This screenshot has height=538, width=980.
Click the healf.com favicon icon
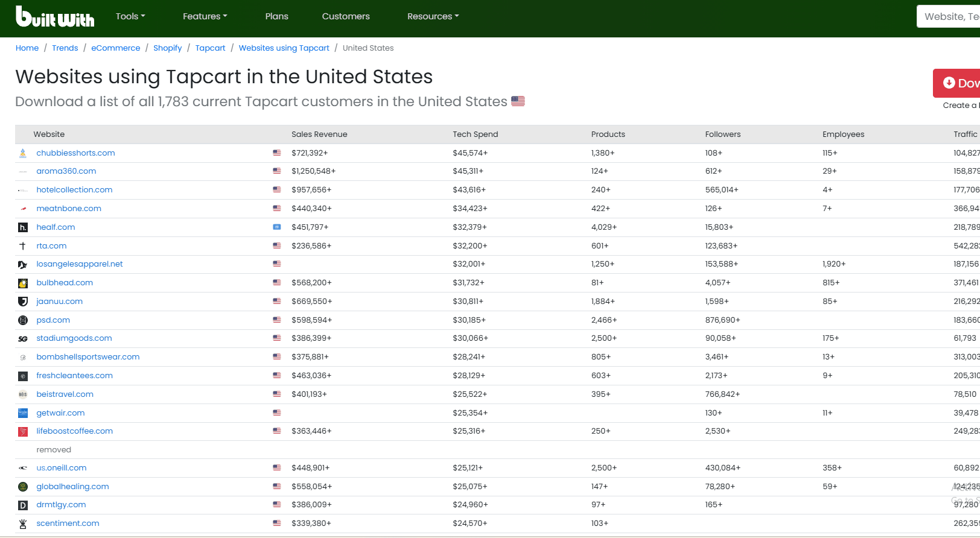click(23, 227)
